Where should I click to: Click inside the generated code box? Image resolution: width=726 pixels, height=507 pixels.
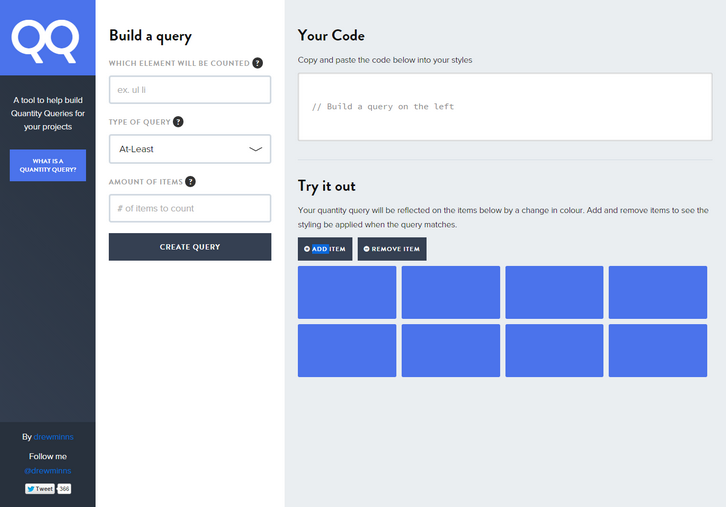504,107
